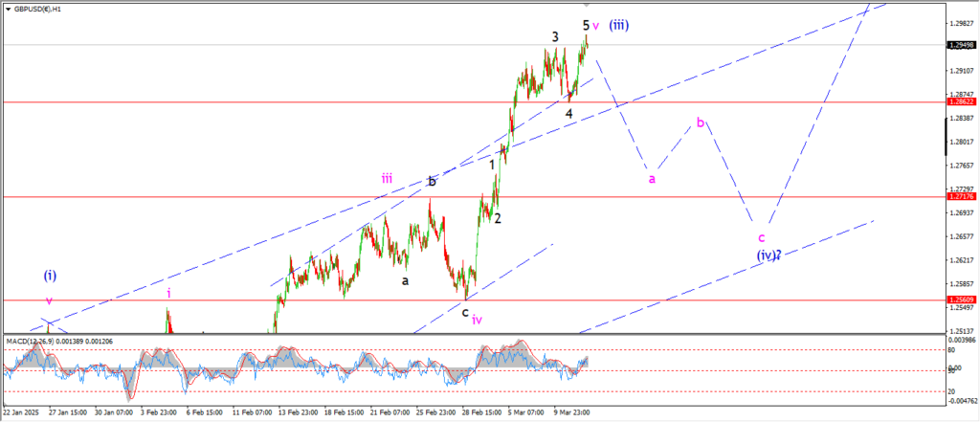Click the 30 Jan 07:00 time label
This screenshot has height=422, width=980.
click(x=113, y=413)
